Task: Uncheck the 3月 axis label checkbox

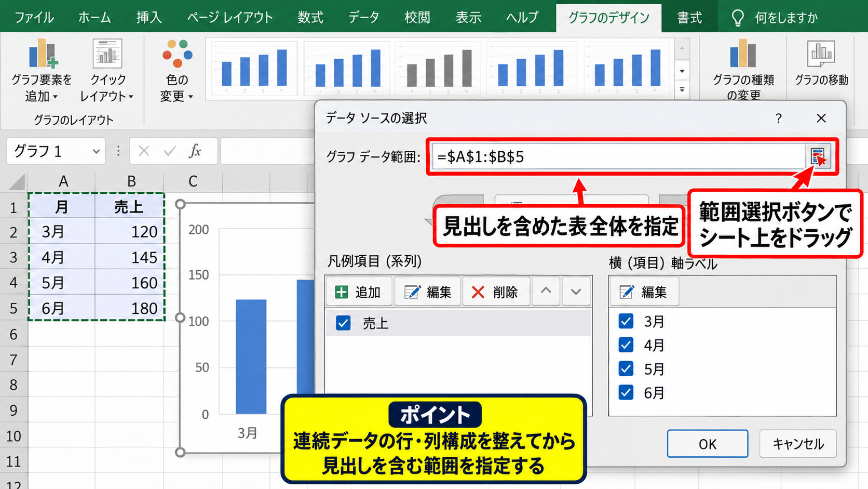Action: (626, 321)
